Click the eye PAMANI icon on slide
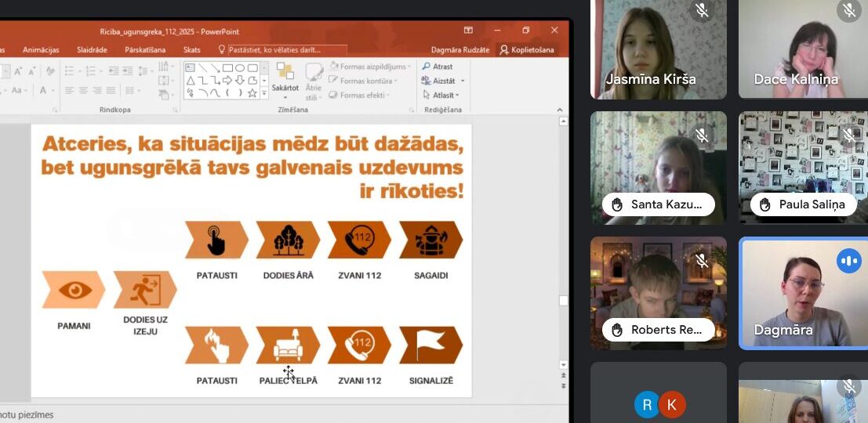Screen dimensions: 868x423 pos(74,290)
